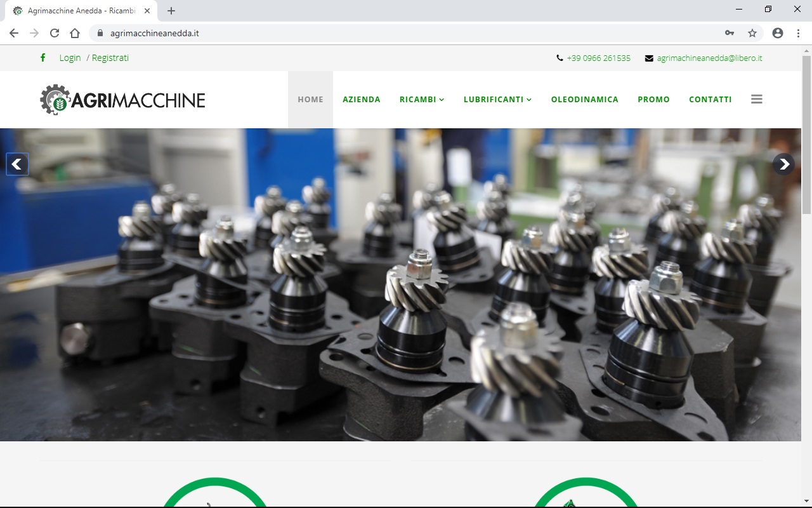This screenshot has width=812, height=508.
Task: Call phone number +39 0966 261535
Action: pos(599,58)
